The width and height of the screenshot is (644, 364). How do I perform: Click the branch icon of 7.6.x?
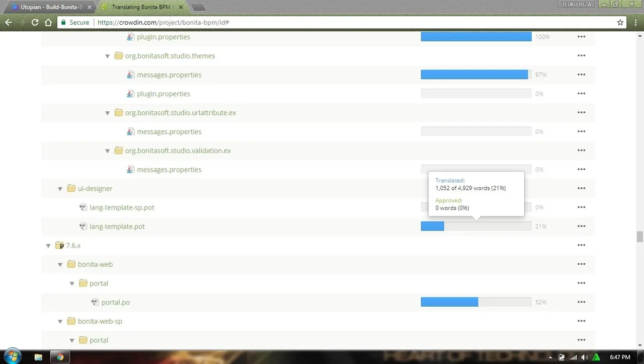point(59,245)
